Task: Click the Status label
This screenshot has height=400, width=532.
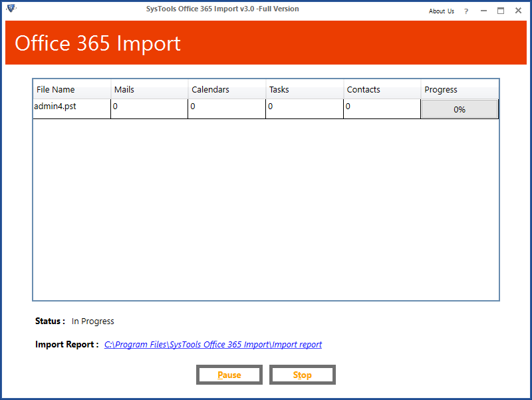Action: point(51,321)
